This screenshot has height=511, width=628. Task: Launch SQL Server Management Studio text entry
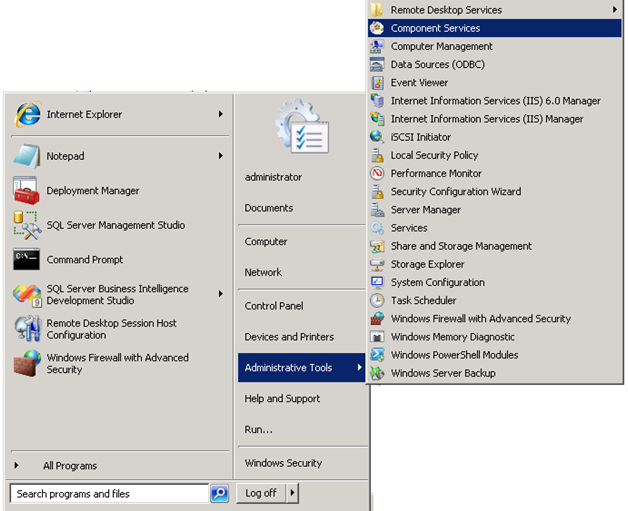coord(116,225)
